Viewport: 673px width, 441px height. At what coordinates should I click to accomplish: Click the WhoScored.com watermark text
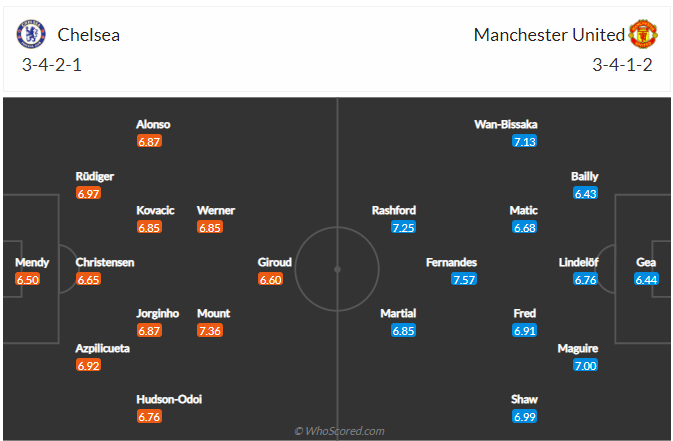tap(338, 431)
